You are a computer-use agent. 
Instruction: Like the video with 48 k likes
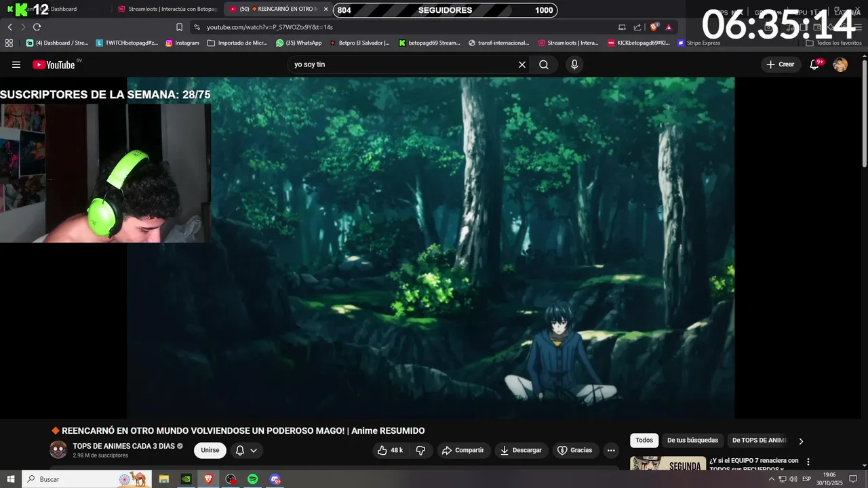pyautogui.click(x=390, y=450)
